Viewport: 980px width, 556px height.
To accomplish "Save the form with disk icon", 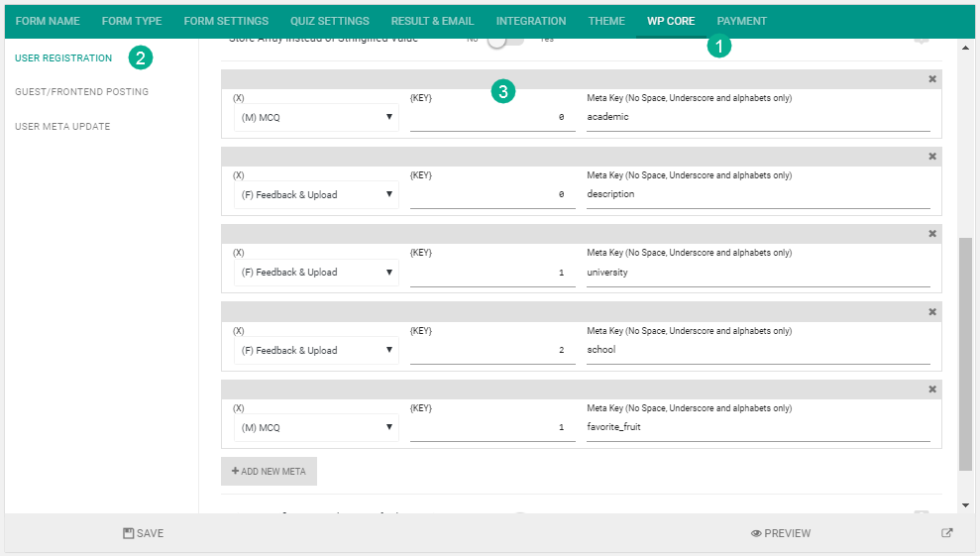I will 143,533.
